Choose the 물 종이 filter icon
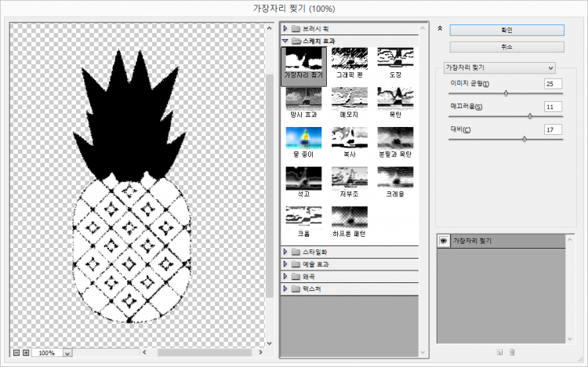Image resolution: width=588 pixels, height=367 pixels. click(x=301, y=140)
